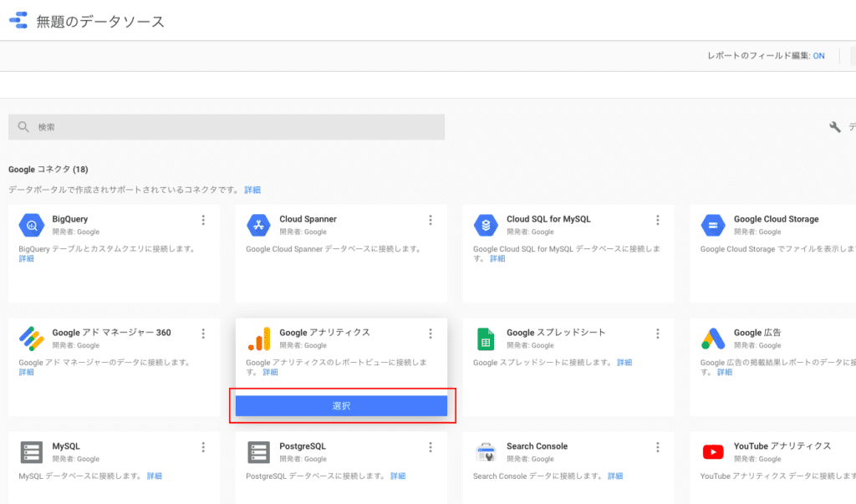Open Google アド マネージャー 360 three-dot menu
Image resolution: width=856 pixels, height=504 pixels.
(203, 333)
